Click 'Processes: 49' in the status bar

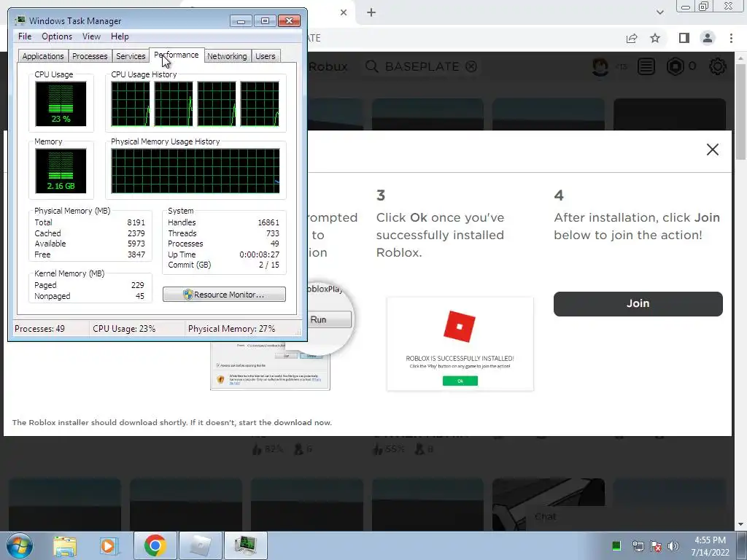(39, 329)
